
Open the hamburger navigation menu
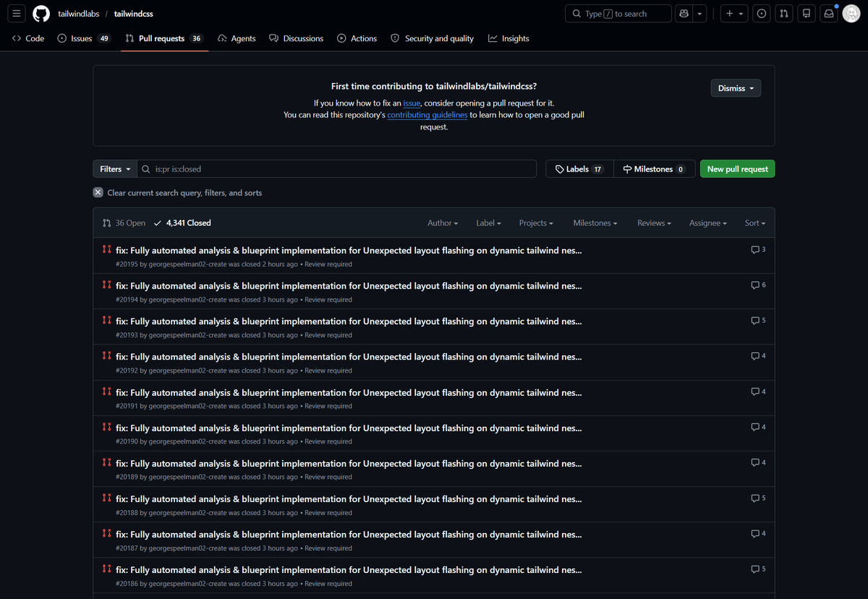[x=17, y=14]
